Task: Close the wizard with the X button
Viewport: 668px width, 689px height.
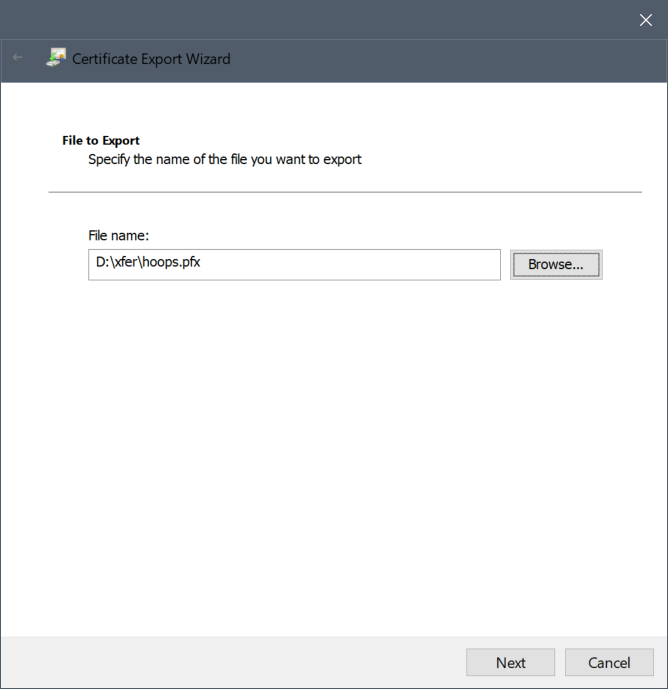Action: [x=645, y=19]
